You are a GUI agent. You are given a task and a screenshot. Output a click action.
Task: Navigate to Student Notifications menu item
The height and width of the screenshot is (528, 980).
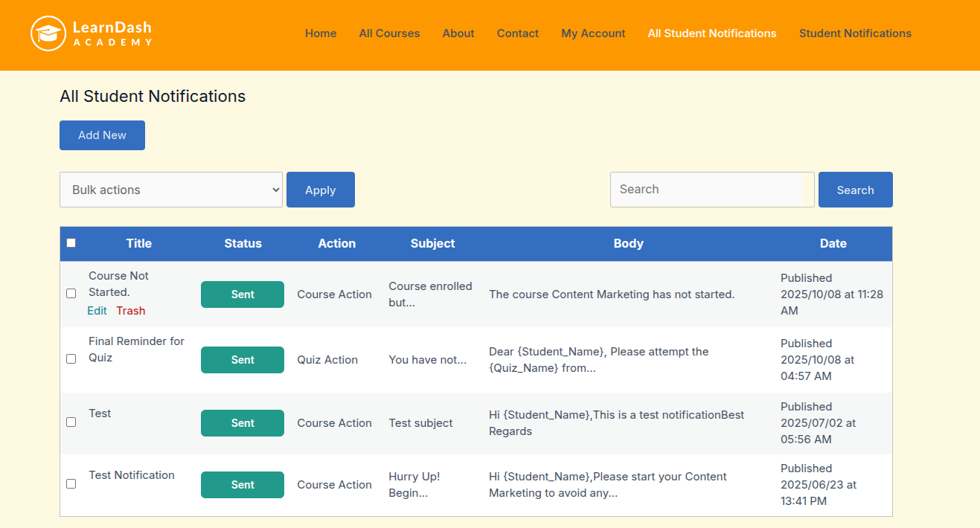tap(855, 33)
